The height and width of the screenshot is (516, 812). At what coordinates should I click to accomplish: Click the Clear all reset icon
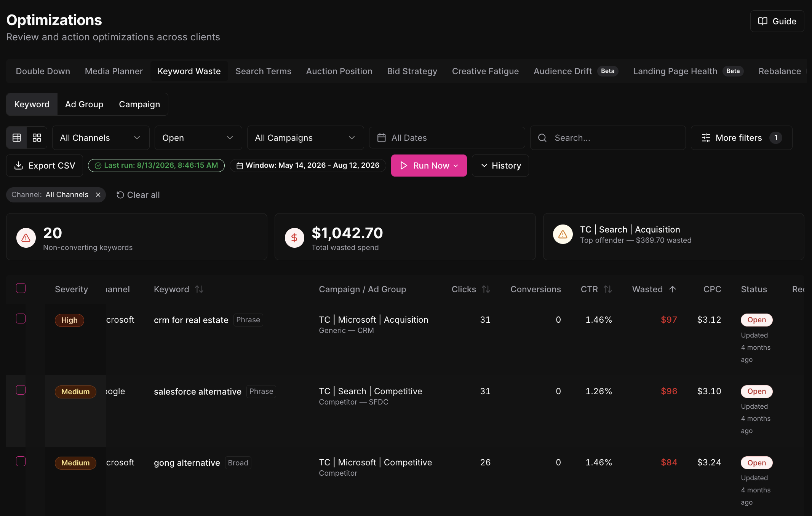pos(120,195)
